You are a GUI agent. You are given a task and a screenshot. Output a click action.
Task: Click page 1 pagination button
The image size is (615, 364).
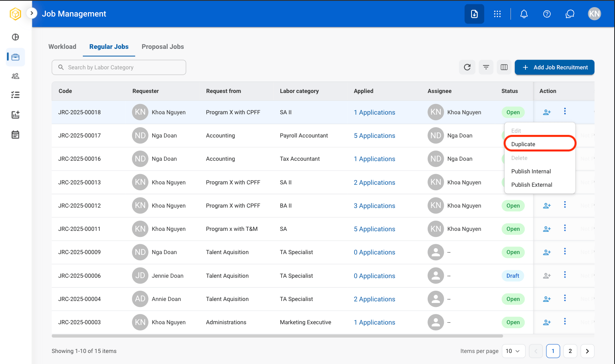(553, 351)
